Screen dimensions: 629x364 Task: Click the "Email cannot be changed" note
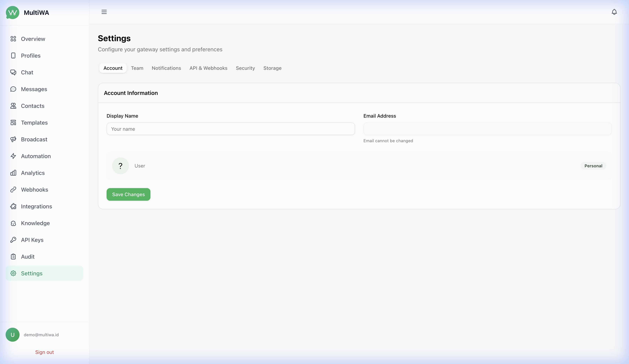[388, 141]
